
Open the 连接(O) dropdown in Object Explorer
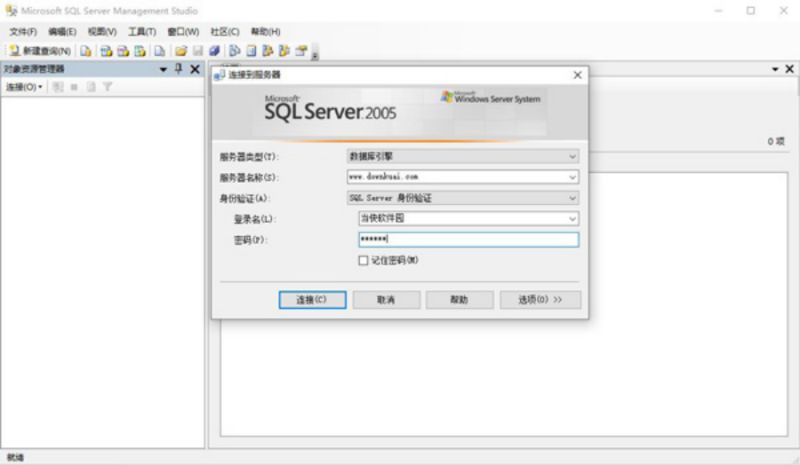click(24, 87)
